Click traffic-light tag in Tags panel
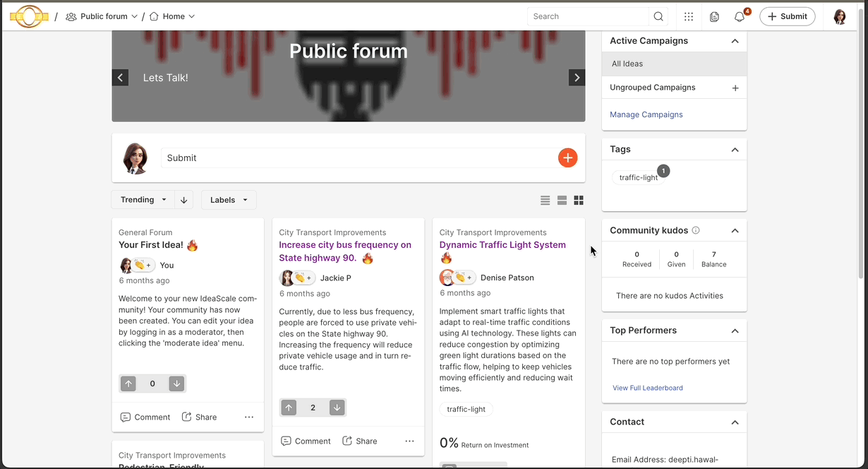This screenshot has height=469, width=868. click(x=639, y=177)
